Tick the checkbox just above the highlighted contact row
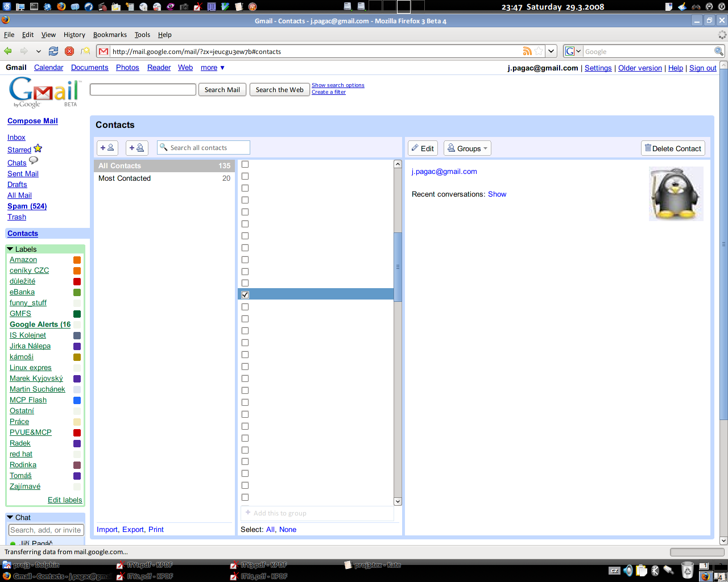This screenshot has height=582, width=728. (245, 283)
